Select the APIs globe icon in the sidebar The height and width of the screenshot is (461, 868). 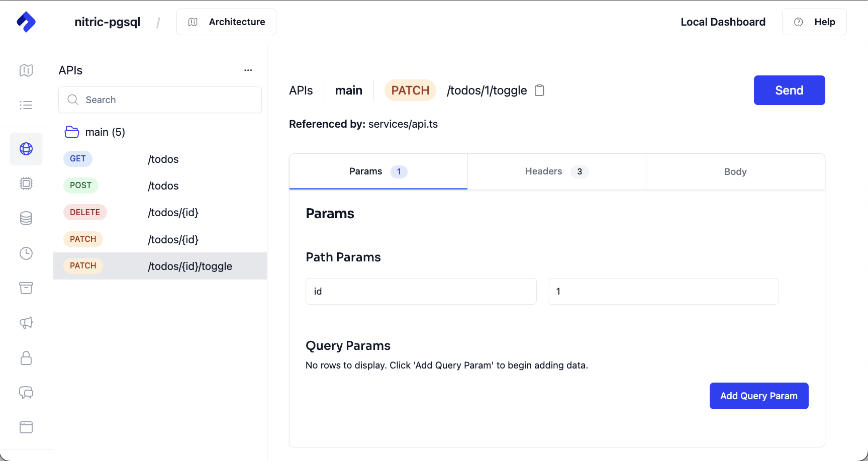26,149
